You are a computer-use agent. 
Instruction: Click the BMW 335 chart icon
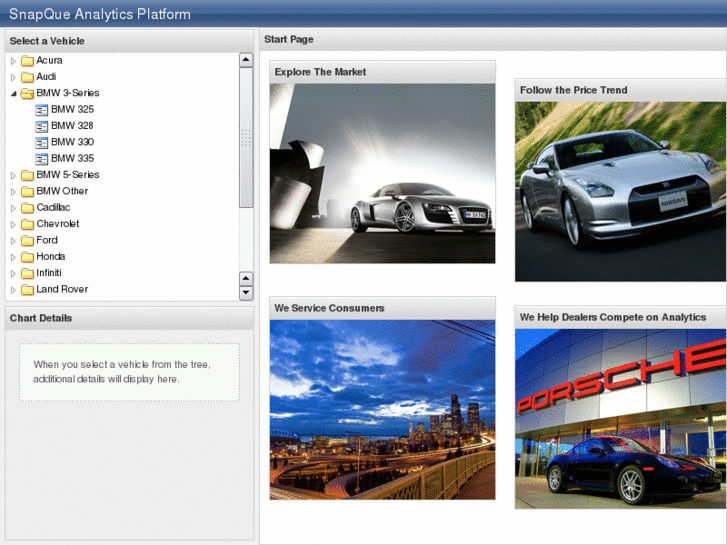[x=42, y=159]
